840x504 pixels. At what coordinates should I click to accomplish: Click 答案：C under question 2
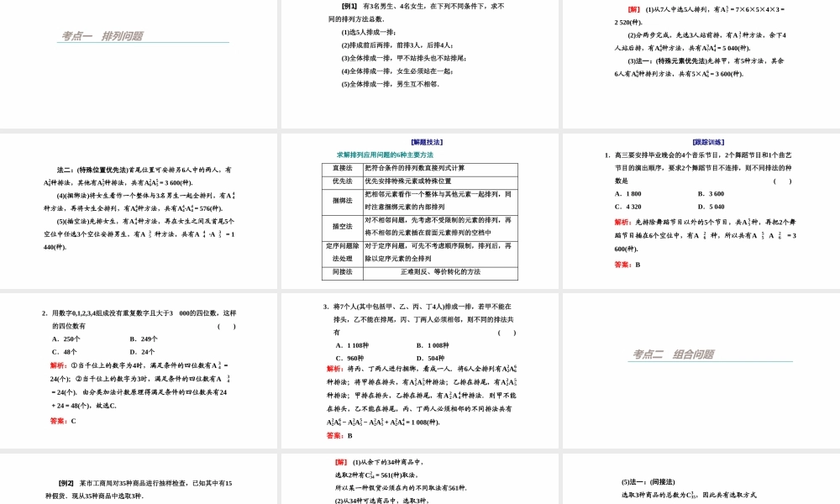click(x=63, y=421)
